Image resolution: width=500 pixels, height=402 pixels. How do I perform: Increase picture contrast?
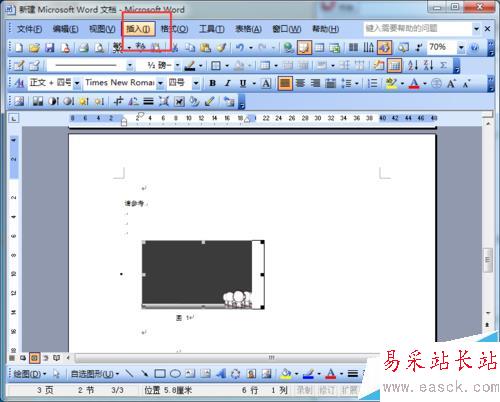(53, 101)
